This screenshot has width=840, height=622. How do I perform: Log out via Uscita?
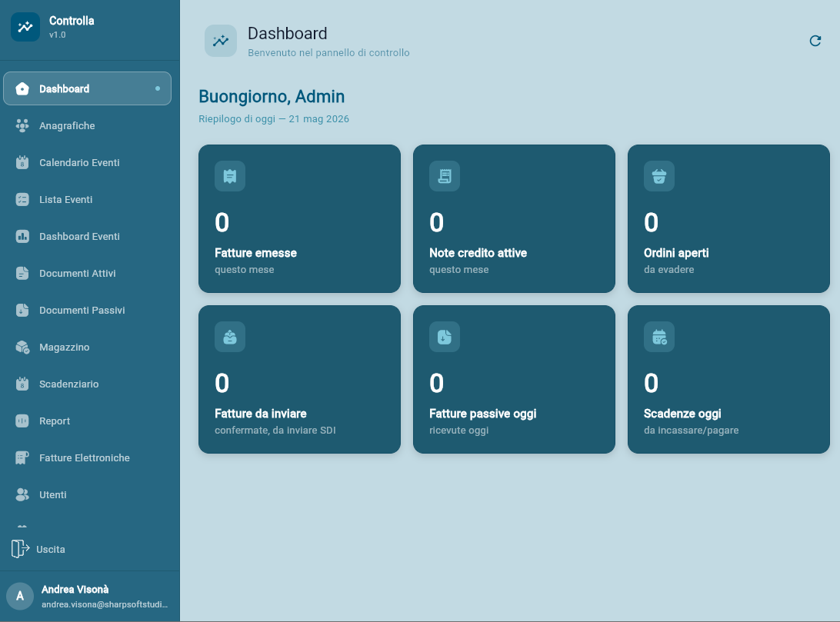pos(50,550)
